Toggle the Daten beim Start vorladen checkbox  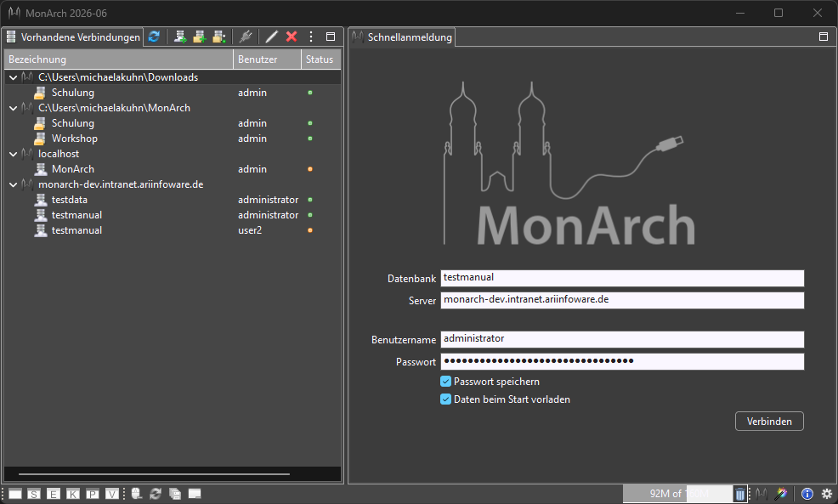click(445, 399)
